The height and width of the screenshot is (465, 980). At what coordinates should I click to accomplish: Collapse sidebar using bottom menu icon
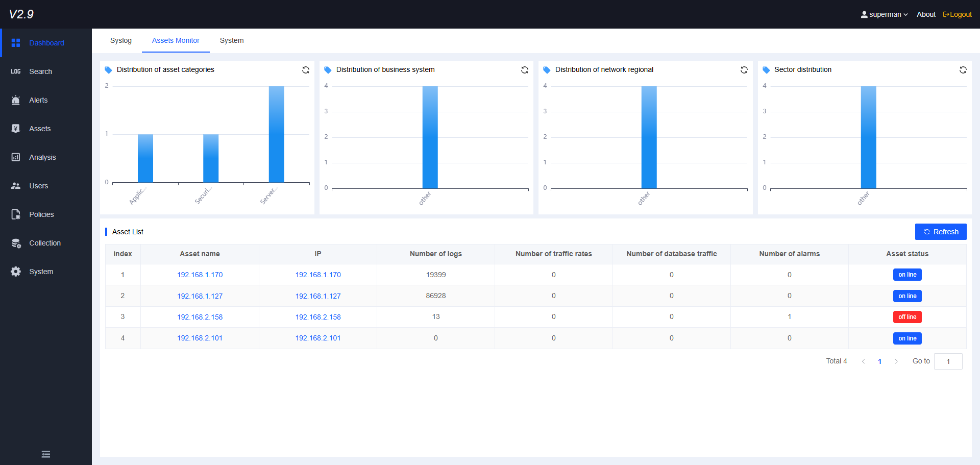46,454
